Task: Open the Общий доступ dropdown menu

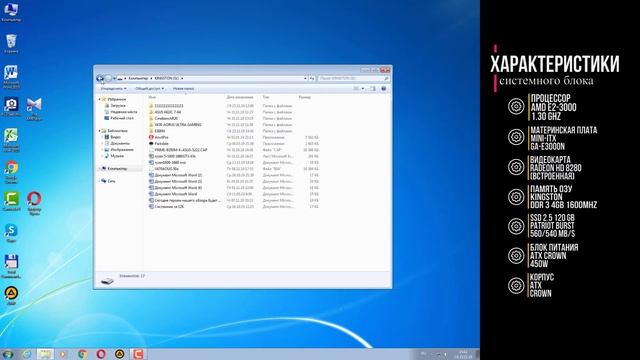Action: (x=149, y=89)
